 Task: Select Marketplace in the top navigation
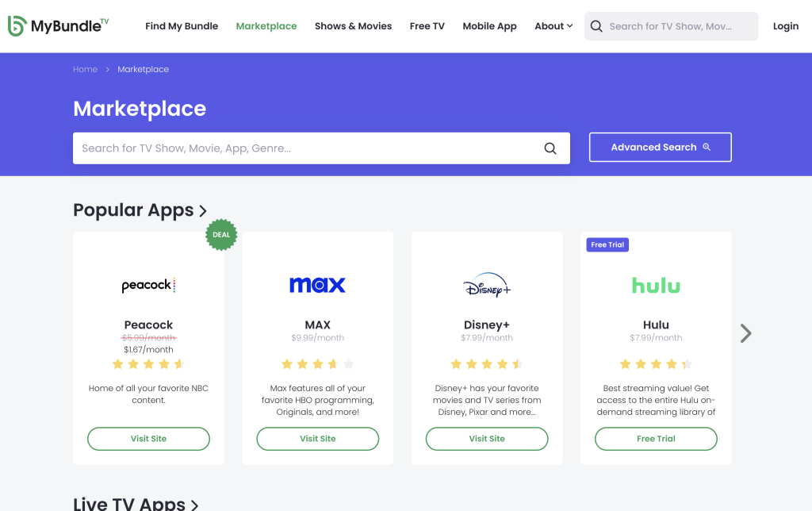(x=266, y=26)
